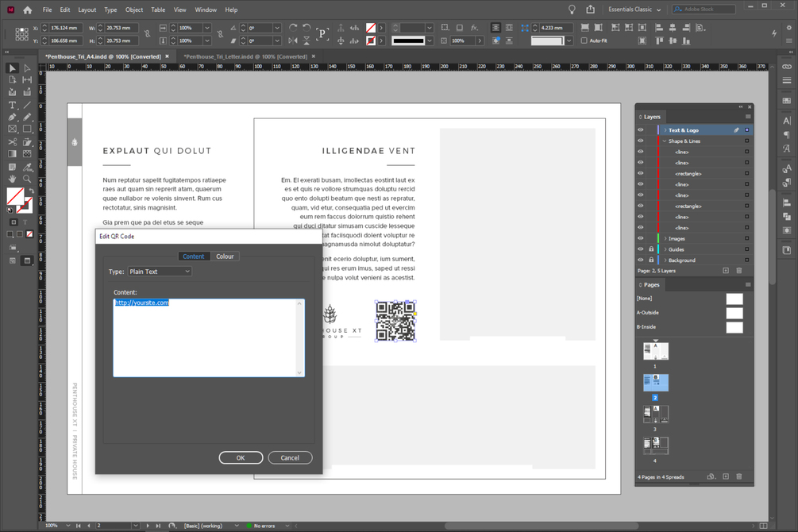Select page 1 thumbnail in Pages
This screenshot has height=532, width=798.
click(656, 351)
